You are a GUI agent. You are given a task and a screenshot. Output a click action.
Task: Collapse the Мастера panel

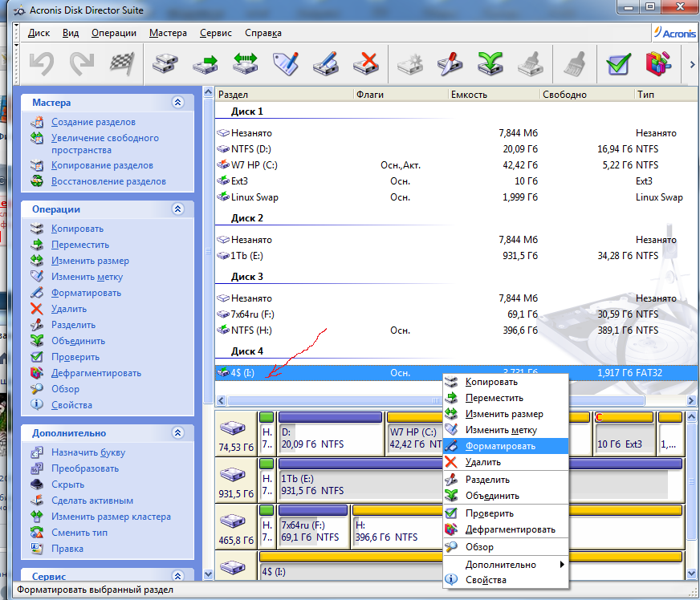pos(177,103)
